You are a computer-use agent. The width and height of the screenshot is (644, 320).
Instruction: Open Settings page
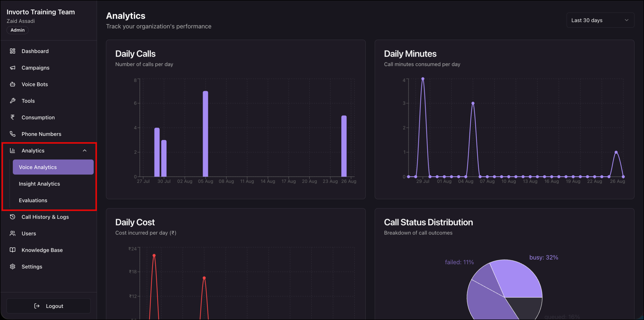(x=49, y=266)
